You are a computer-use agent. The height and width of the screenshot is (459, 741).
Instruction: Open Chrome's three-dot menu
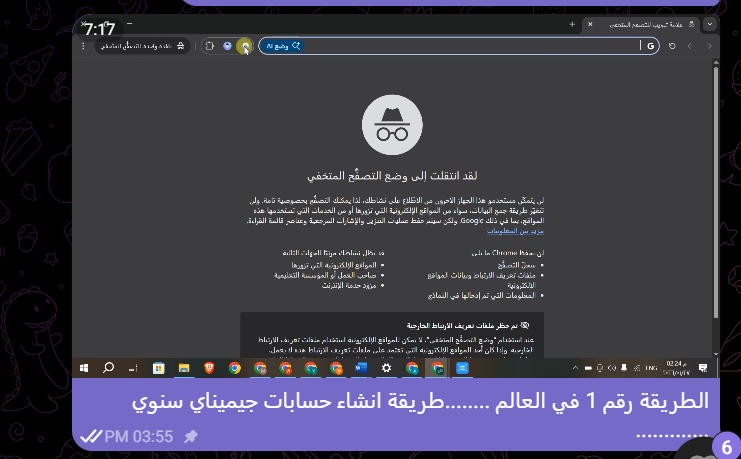tap(83, 46)
